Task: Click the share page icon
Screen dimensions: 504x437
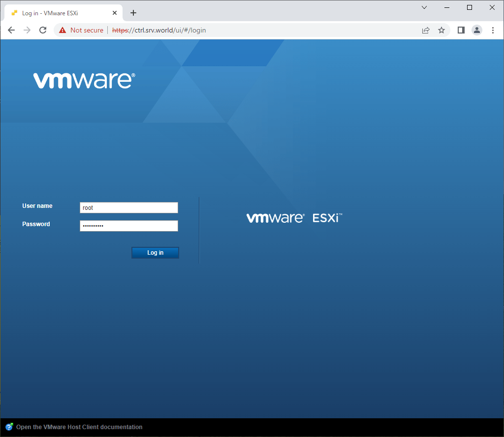Action: [425, 30]
